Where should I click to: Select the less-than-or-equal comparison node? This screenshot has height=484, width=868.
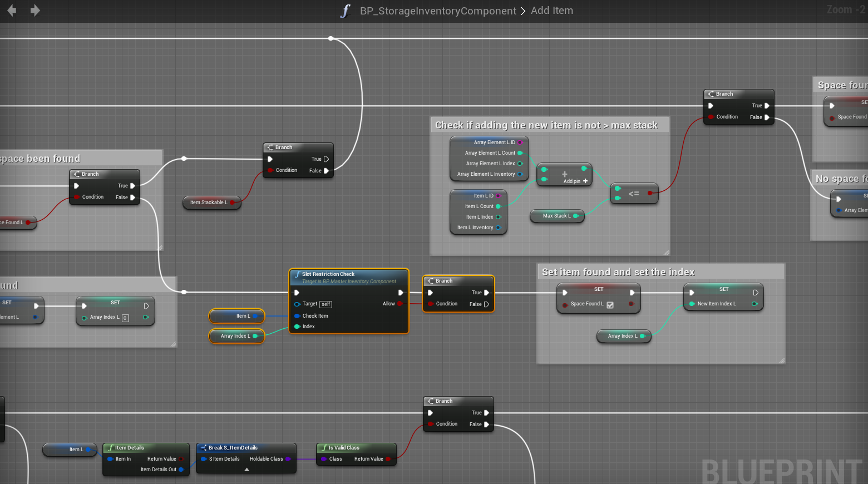[x=634, y=194]
